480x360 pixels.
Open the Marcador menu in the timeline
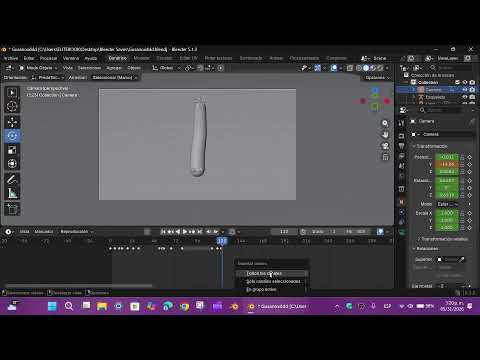(x=44, y=232)
